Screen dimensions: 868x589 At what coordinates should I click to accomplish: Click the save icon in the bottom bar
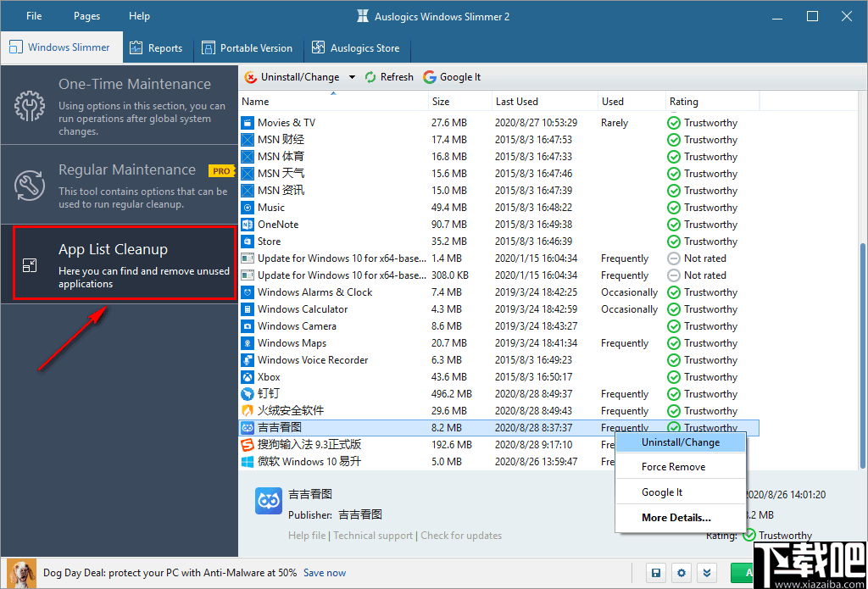point(655,573)
